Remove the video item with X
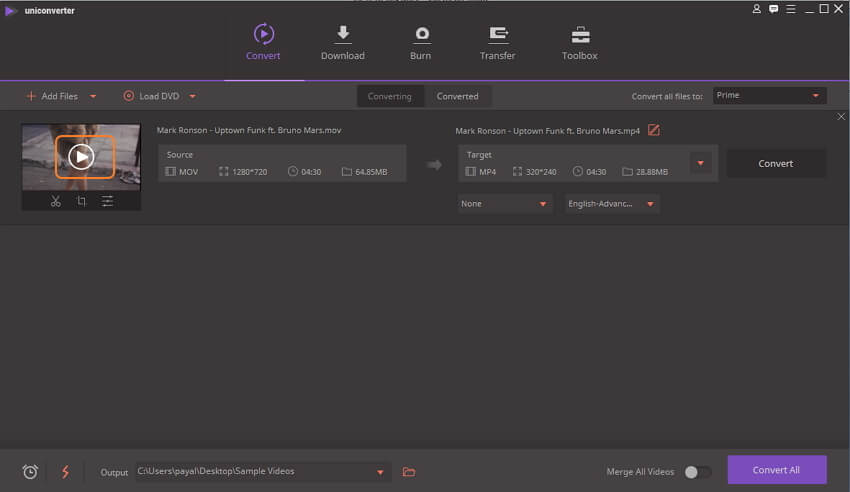 (x=841, y=116)
